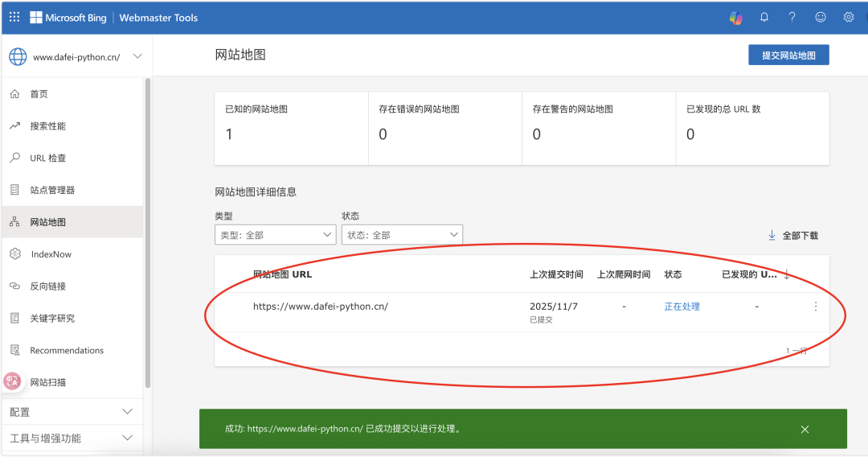The height and width of the screenshot is (457, 868).
Task: Click the icon beside Recommendations
Action: tap(15, 350)
